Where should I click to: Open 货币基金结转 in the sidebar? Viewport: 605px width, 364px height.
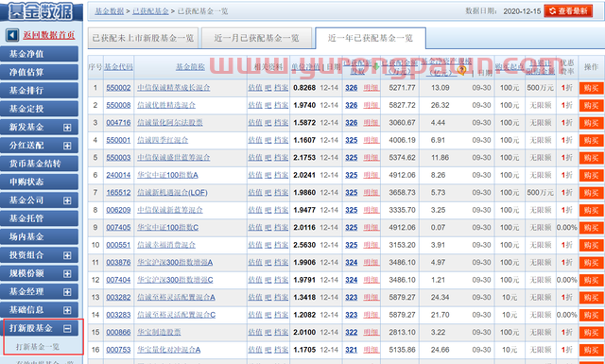tap(39, 164)
